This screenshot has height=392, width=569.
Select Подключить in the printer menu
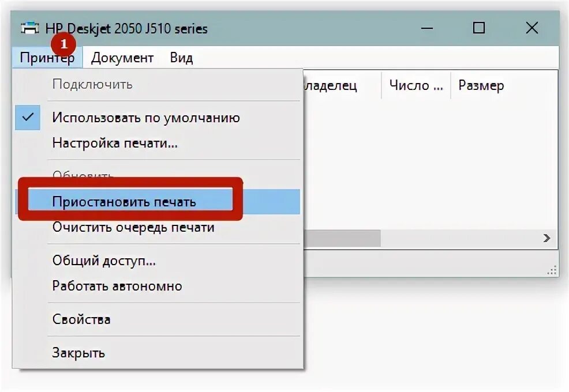click(x=158, y=85)
